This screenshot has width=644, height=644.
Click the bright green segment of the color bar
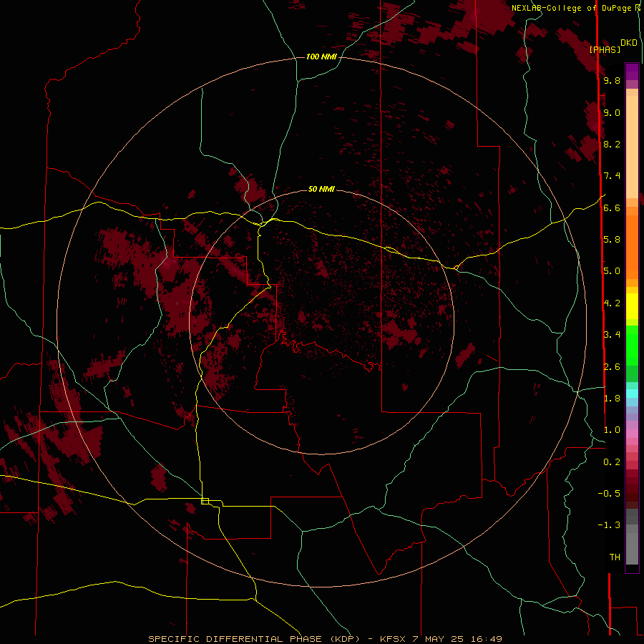pyautogui.click(x=632, y=346)
